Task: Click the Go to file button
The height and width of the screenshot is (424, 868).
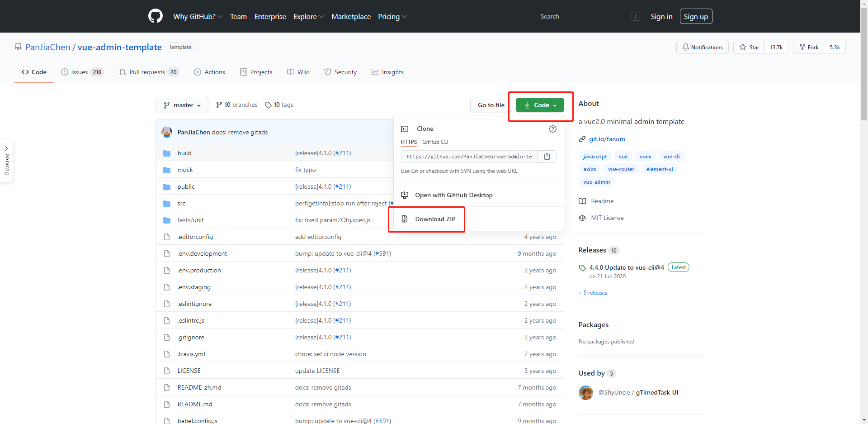Action: point(491,105)
